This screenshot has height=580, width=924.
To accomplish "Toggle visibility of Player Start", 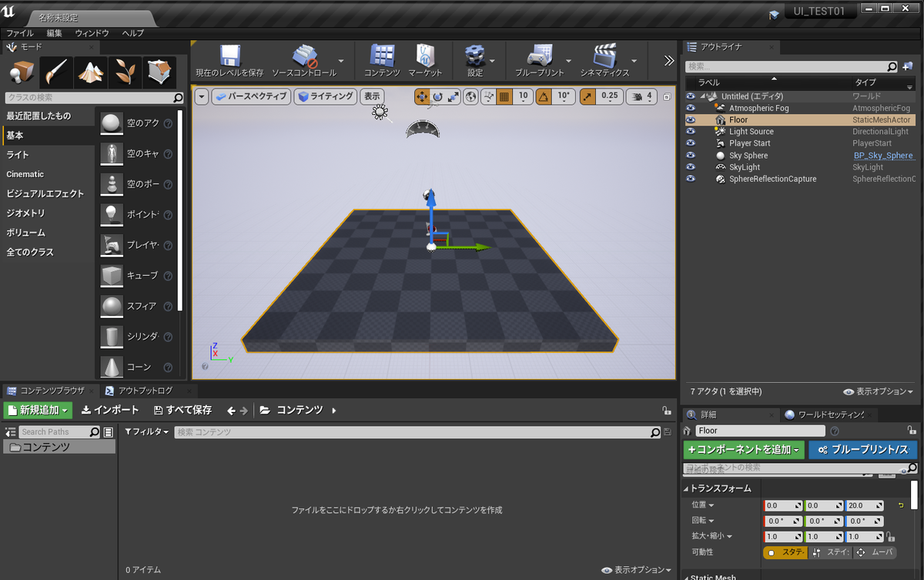I will point(691,143).
